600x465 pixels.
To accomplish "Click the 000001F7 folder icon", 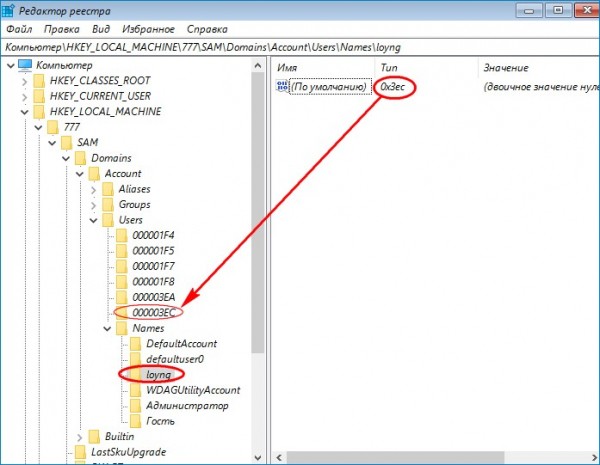I will (x=122, y=266).
